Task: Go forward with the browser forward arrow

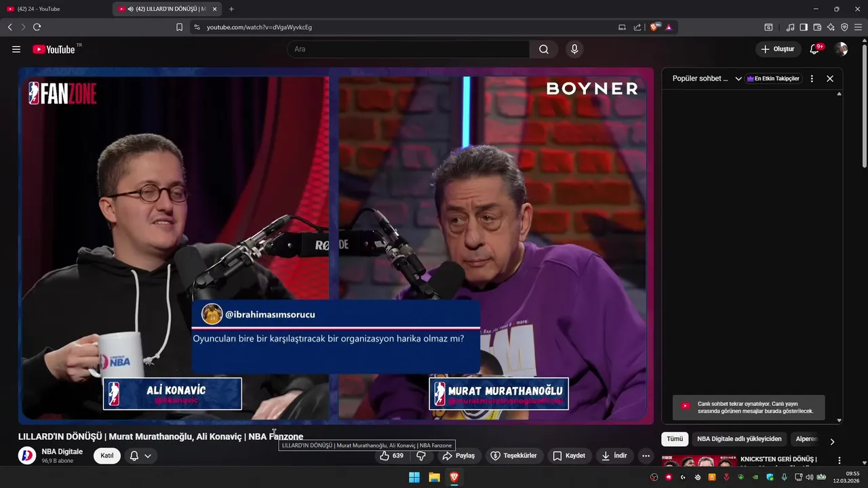Action: (x=23, y=27)
